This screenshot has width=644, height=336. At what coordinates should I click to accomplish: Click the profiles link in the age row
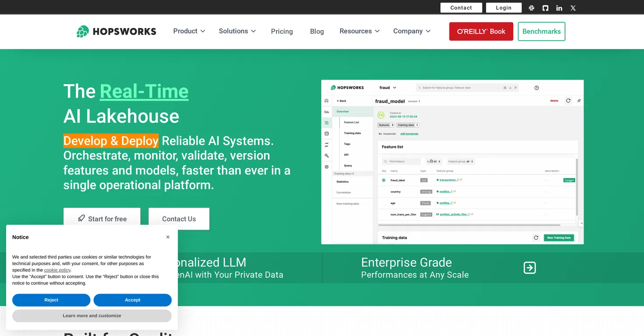[x=446, y=203]
